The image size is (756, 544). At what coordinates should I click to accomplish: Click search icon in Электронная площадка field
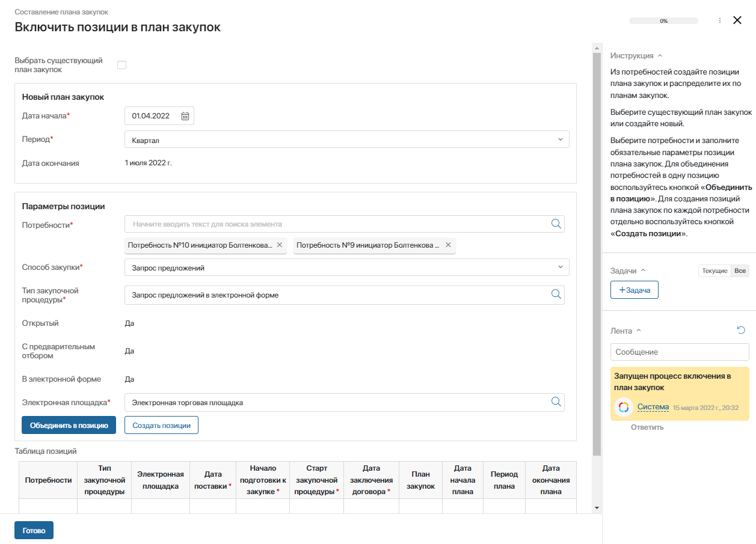pos(556,402)
